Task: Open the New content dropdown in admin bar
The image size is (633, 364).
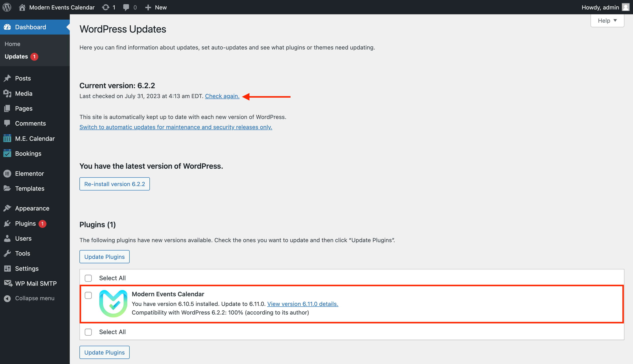Action: (x=156, y=7)
